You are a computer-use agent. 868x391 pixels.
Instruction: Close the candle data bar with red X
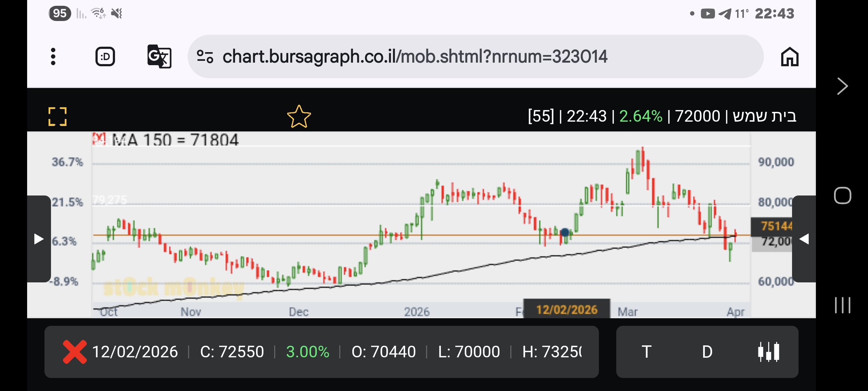(x=75, y=352)
